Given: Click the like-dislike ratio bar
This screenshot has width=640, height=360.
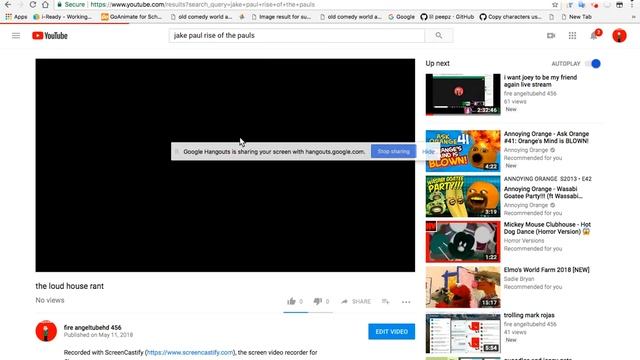Looking at the screenshot, I should [308, 312].
